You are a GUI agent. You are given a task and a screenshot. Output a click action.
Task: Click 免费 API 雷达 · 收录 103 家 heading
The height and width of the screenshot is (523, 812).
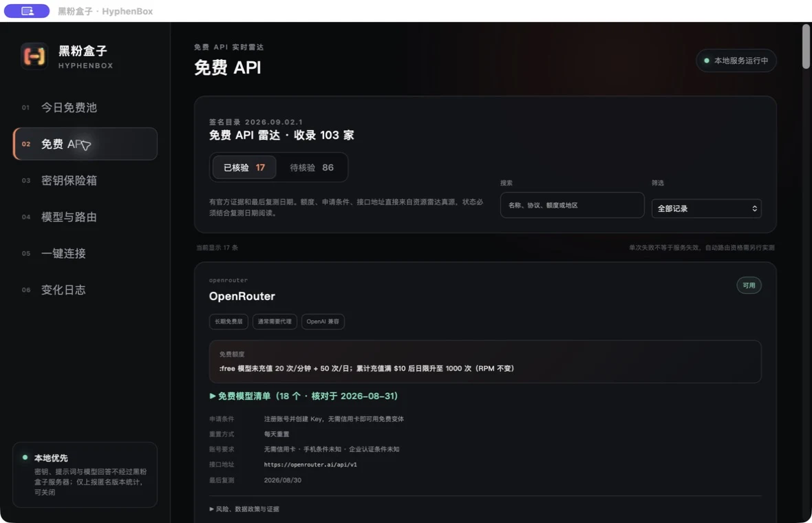281,135
